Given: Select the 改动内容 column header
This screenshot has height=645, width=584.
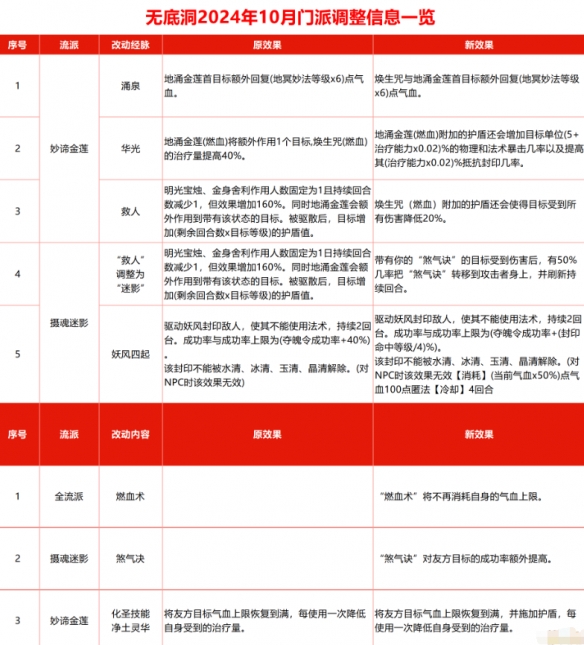Looking at the screenshot, I should [x=130, y=434].
